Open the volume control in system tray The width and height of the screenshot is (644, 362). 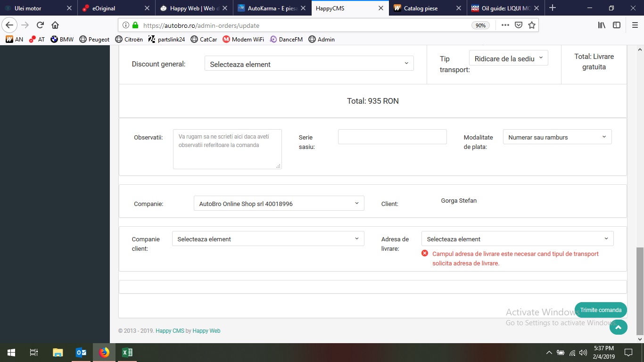(583, 353)
